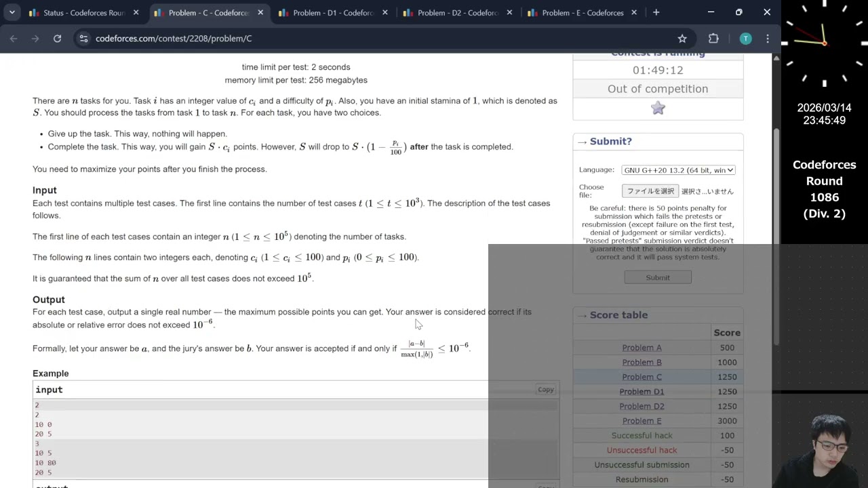868x488 pixels.
Task: Click the Unsuccessful hack row
Action: 658,450
